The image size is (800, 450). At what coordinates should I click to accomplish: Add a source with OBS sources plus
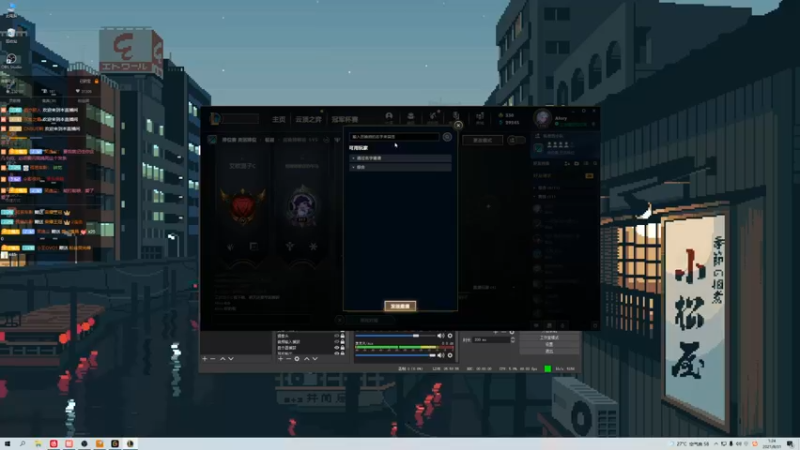pos(280,359)
